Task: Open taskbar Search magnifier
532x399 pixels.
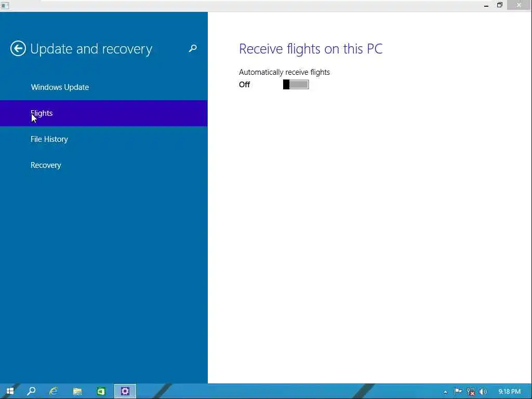Action: [x=31, y=391]
